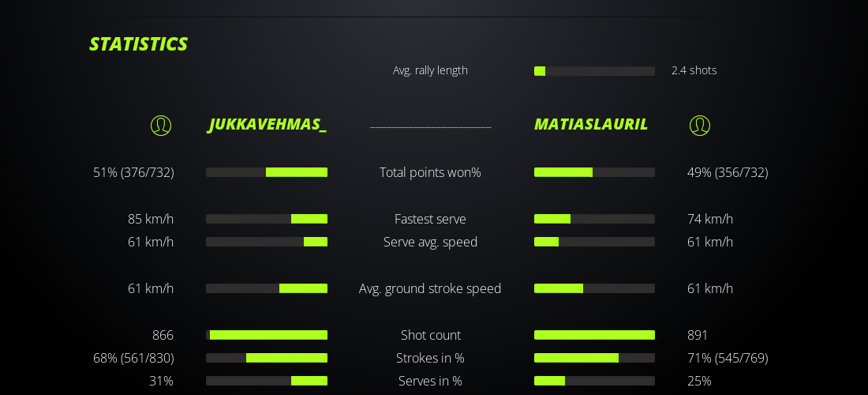This screenshot has width=868, height=395.
Task: Click MATIASLAURIL strokes in % bar
Action: coord(594,358)
